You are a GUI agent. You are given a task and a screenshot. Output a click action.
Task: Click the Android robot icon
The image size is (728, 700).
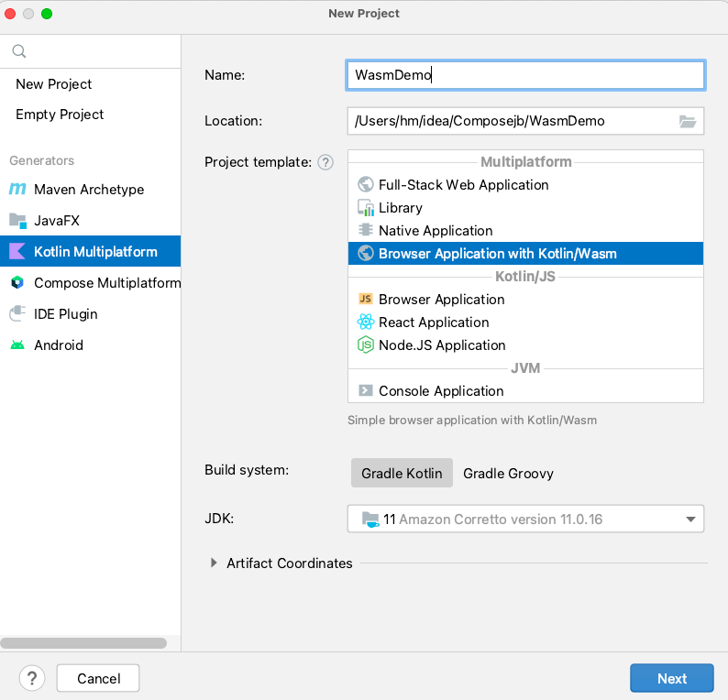(17, 345)
